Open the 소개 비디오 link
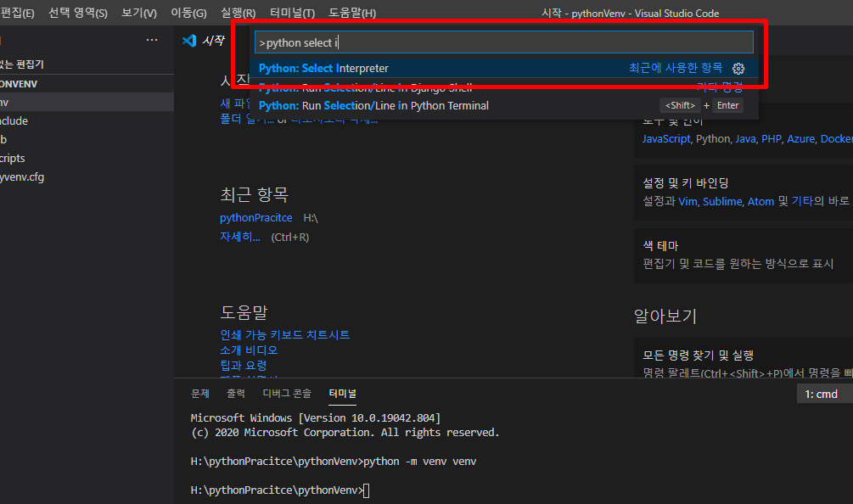853x504 pixels. point(249,350)
